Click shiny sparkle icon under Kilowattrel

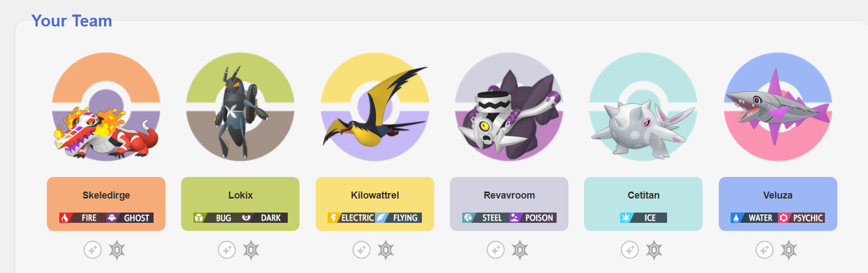point(362,250)
